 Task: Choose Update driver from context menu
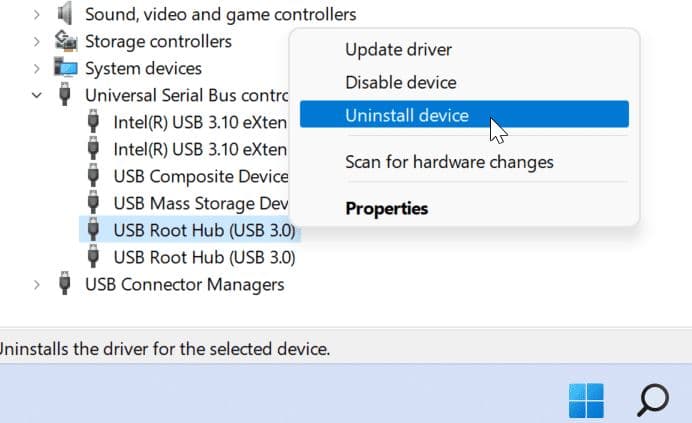click(x=398, y=49)
